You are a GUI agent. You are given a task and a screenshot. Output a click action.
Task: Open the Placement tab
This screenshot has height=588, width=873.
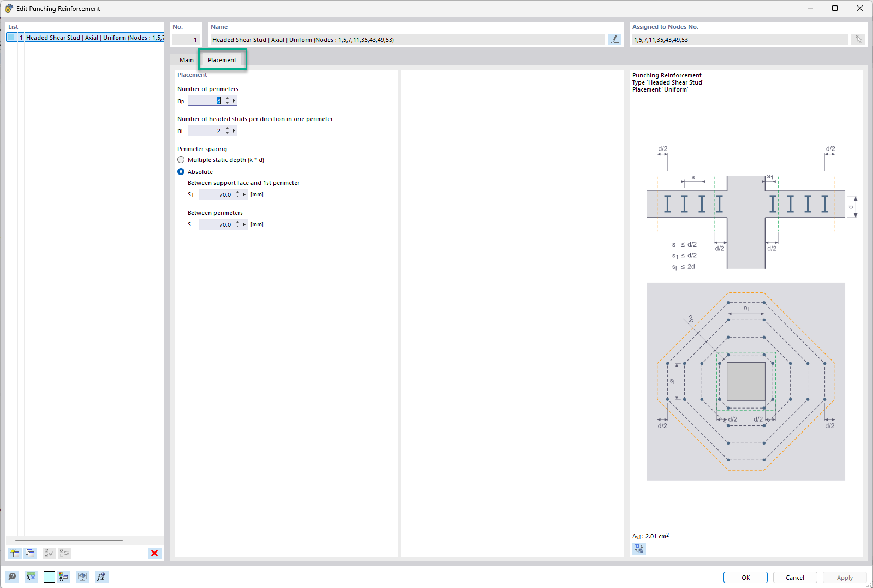tap(222, 59)
